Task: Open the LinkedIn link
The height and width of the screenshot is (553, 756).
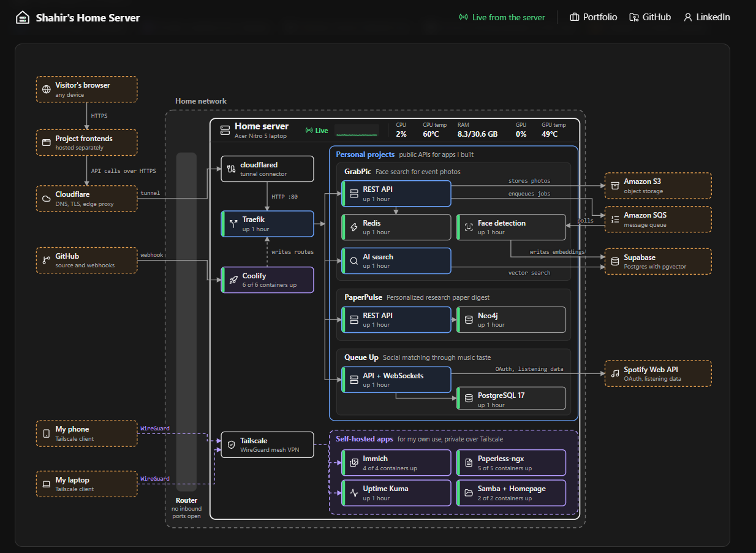Action: coord(706,17)
